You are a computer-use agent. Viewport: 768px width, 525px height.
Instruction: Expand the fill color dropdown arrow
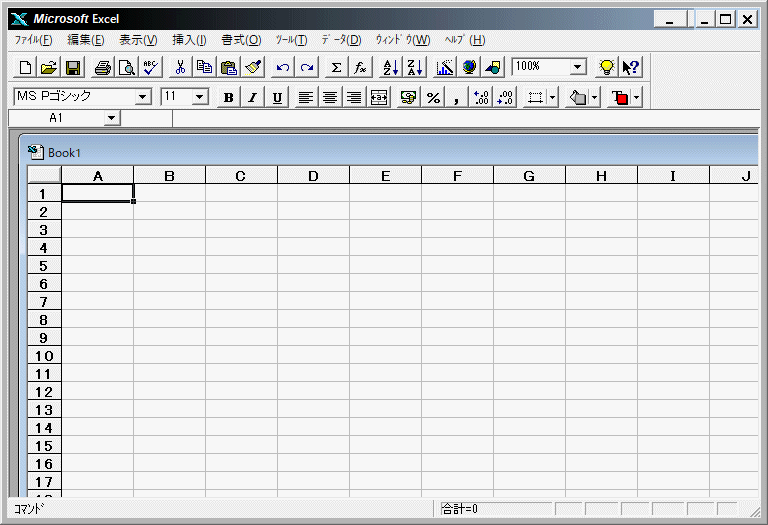tap(594, 97)
